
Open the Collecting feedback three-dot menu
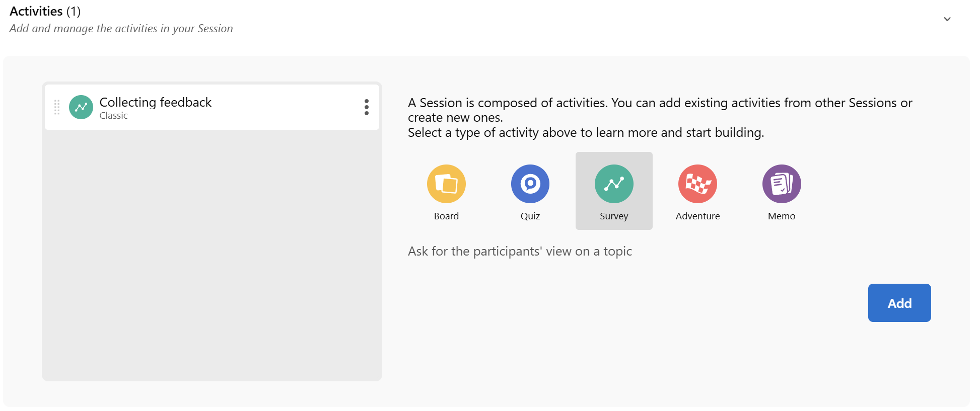pyautogui.click(x=367, y=107)
